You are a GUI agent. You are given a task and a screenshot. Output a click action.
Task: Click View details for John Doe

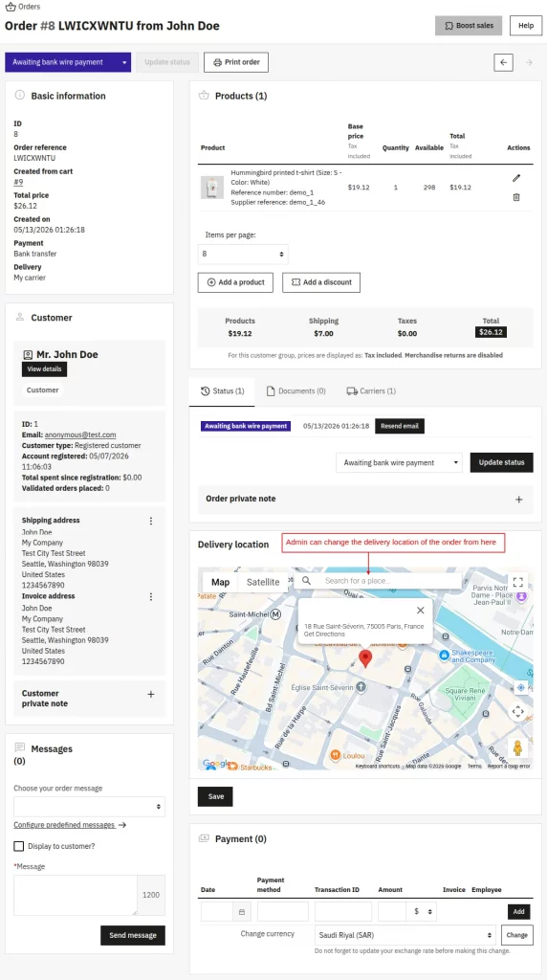click(44, 369)
